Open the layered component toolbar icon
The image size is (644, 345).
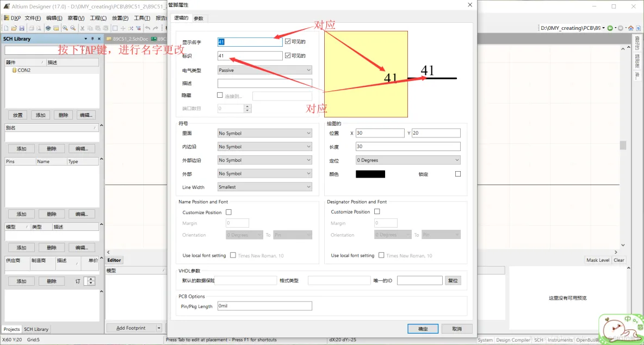[x=48, y=28]
